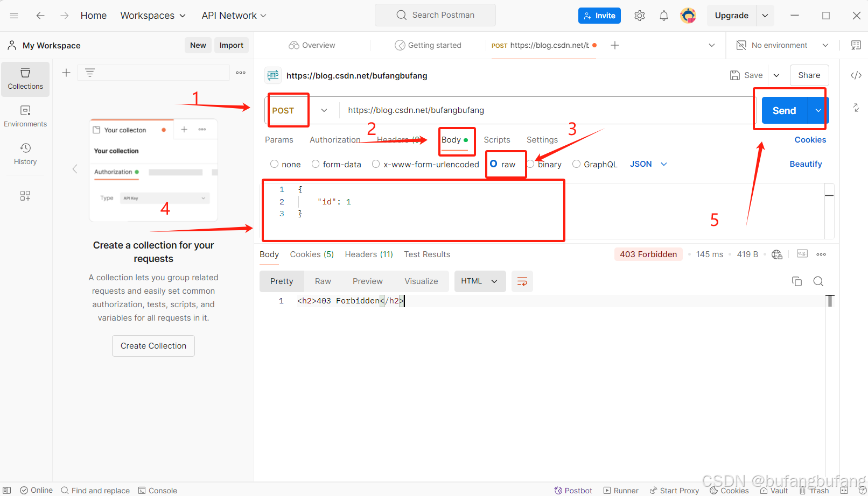Add a new collection with plus icon
Screen dimensions: 868x496
pyautogui.click(x=66, y=73)
